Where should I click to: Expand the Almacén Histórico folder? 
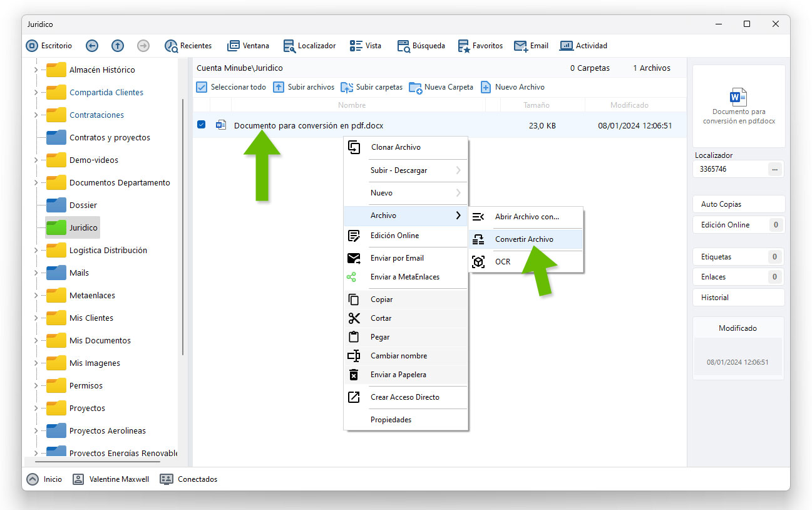(x=36, y=70)
